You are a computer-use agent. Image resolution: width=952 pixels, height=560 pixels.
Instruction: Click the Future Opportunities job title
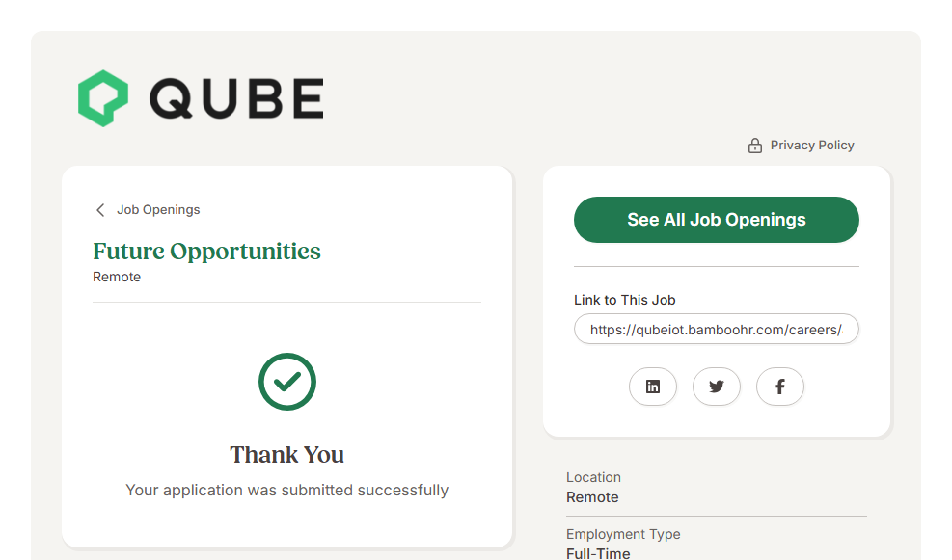[206, 252]
